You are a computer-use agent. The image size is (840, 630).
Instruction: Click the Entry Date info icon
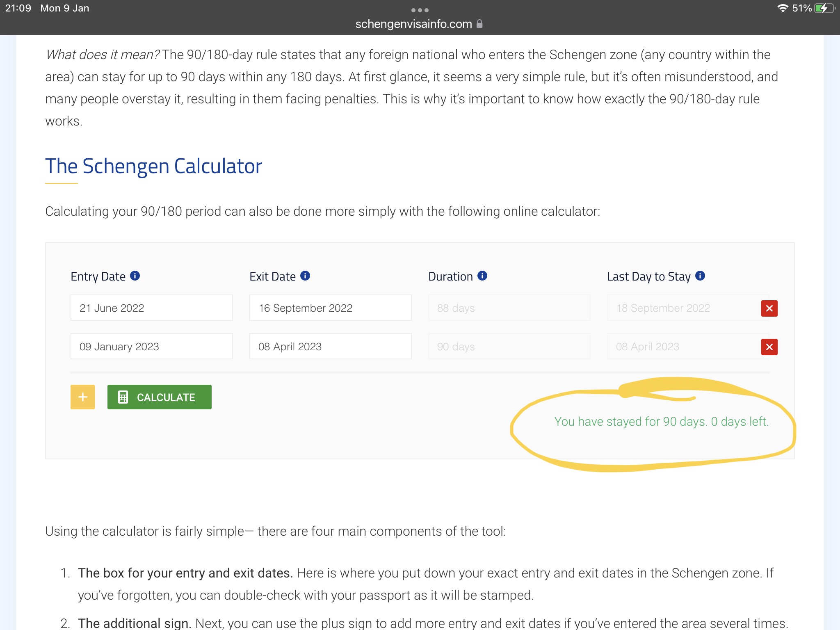click(x=135, y=276)
